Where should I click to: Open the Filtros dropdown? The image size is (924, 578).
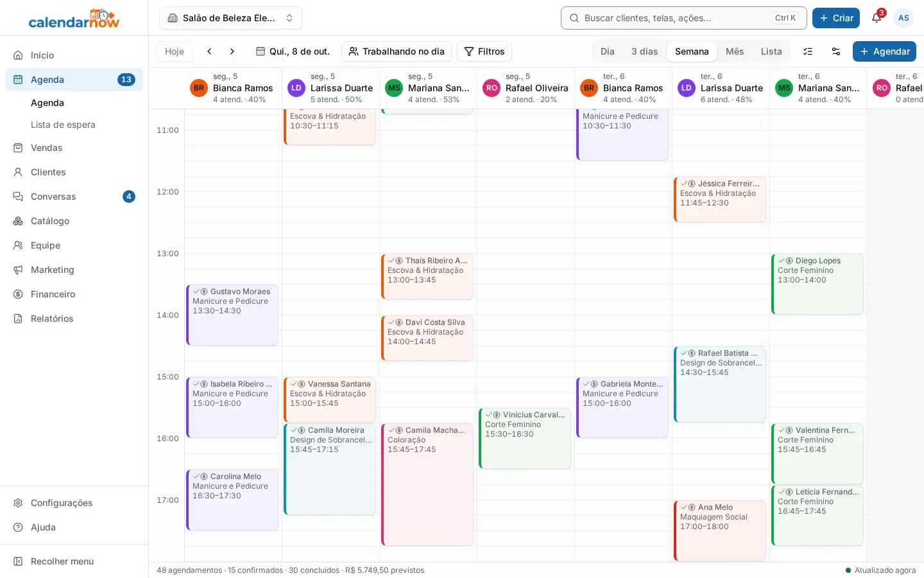tap(484, 51)
